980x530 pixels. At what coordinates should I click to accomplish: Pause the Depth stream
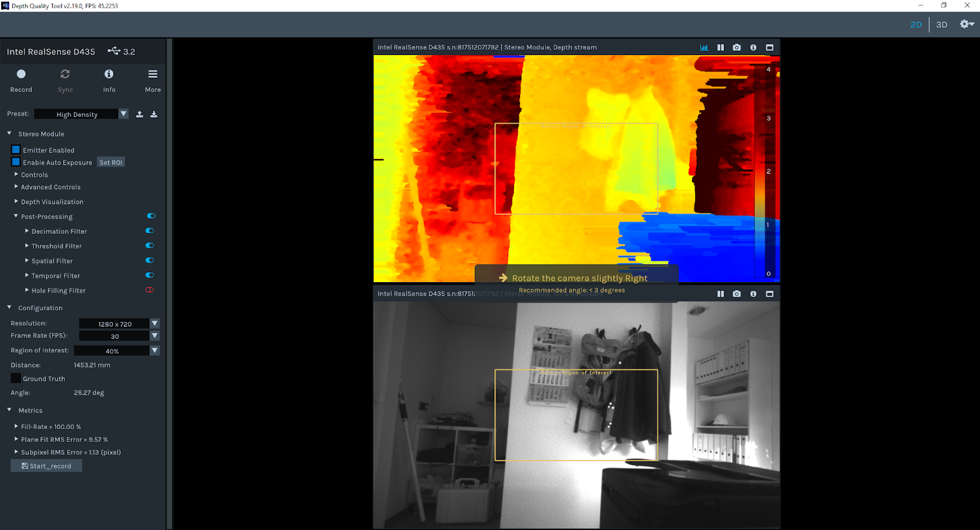[720, 48]
